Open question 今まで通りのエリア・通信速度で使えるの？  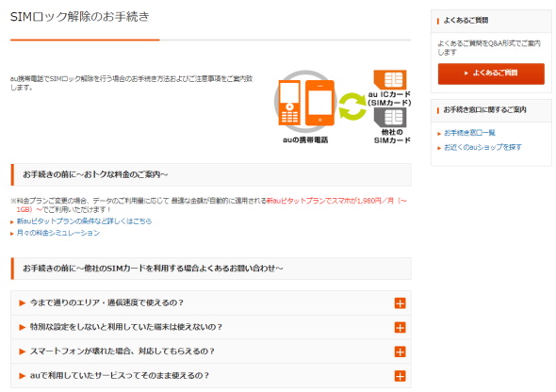(x=211, y=303)
